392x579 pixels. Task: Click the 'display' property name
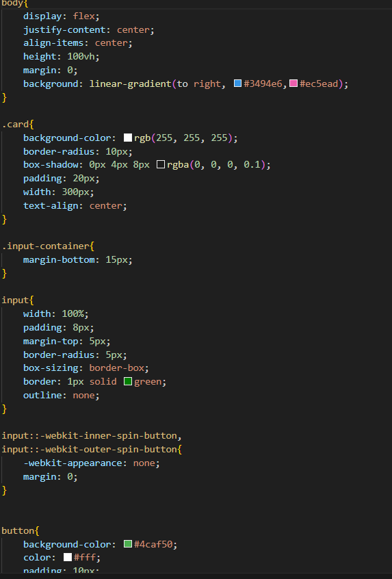42,16
